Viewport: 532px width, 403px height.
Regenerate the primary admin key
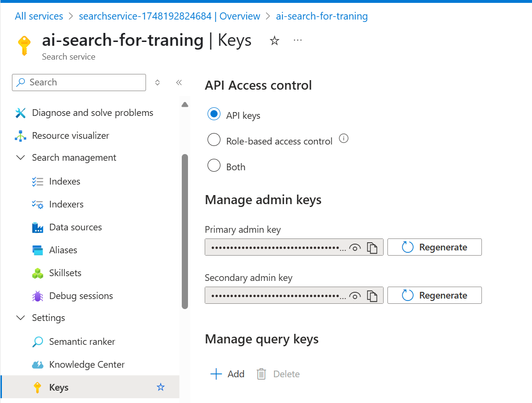click(434, 248)
